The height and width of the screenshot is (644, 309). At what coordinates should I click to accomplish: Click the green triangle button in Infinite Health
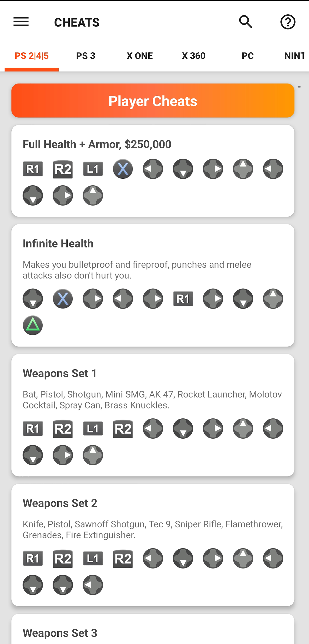(x=33, y=325)
